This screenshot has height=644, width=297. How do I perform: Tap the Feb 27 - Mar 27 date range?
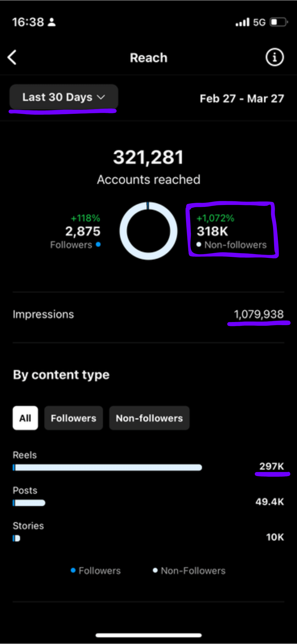[242, 98]
